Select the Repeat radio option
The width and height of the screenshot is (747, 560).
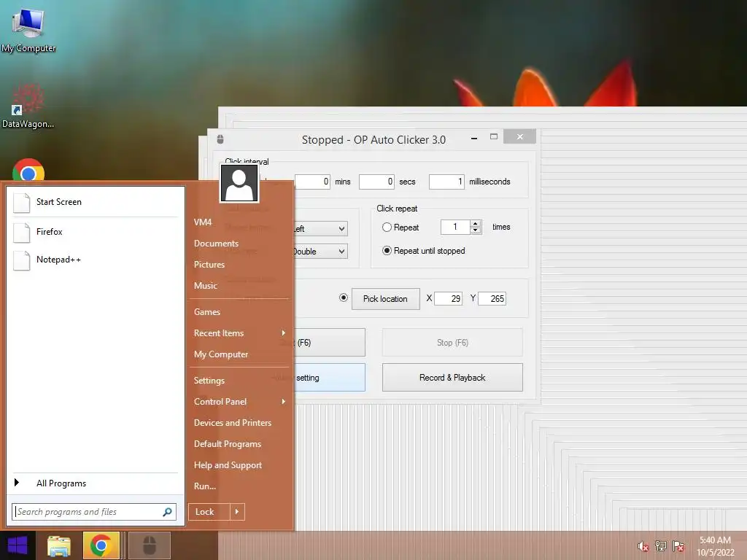387,227
